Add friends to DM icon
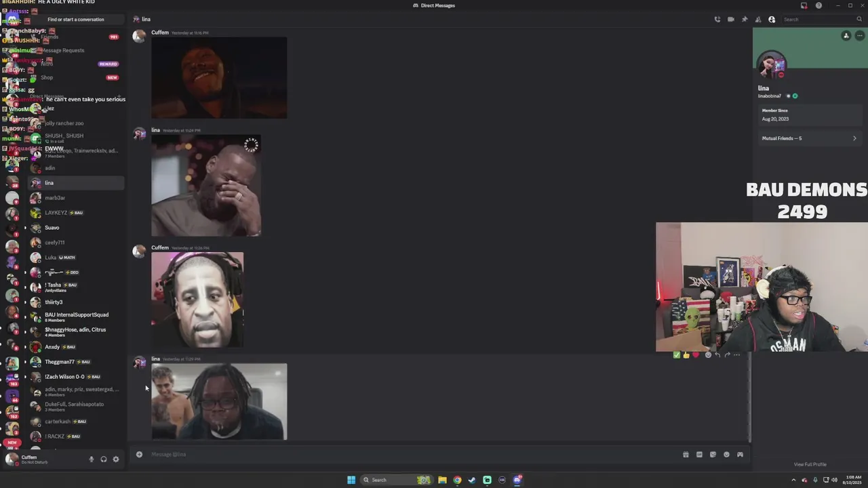Image resolution: width=868 pixels, height=488 pixels. click(758, 19)
